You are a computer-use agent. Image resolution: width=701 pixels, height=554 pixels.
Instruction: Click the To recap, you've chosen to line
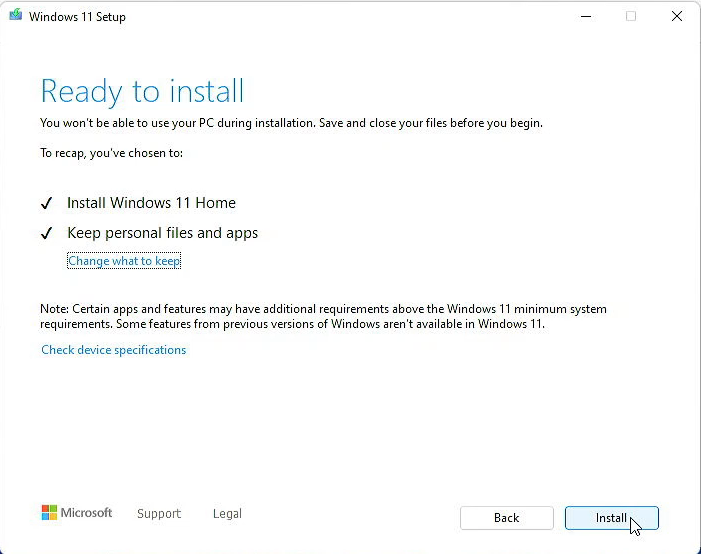click(x=111, y=153)
